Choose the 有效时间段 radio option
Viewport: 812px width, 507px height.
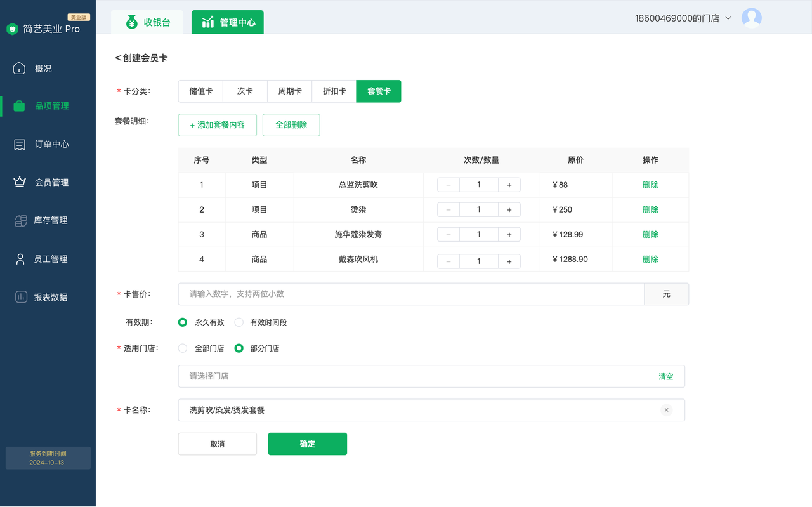tap(239, 322)
